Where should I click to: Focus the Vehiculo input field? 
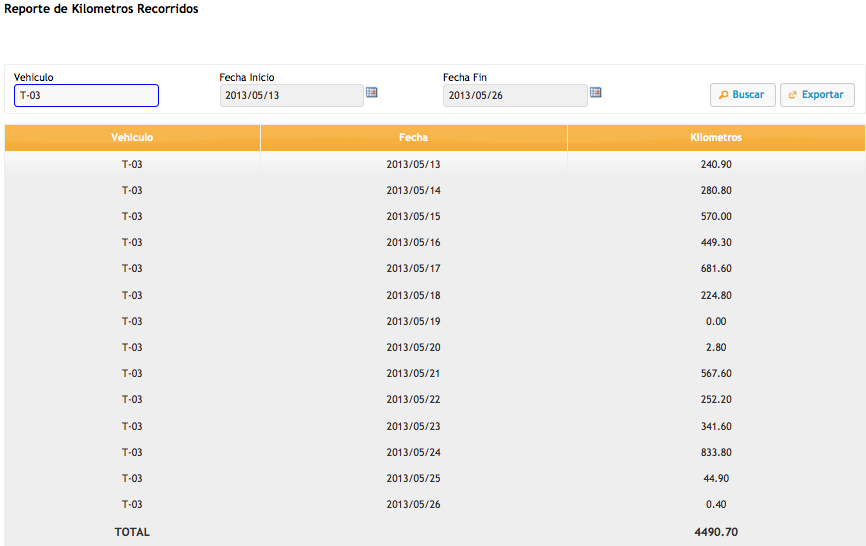click(86, 96)
